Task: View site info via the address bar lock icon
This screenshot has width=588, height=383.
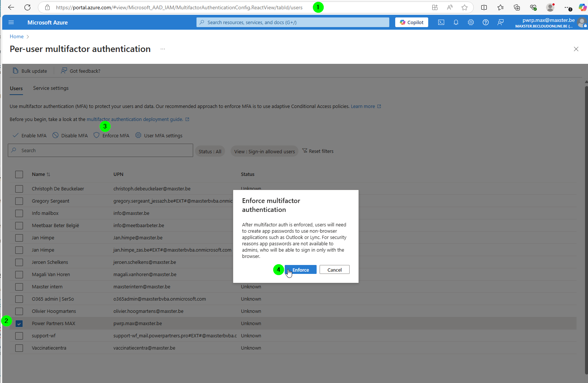Action: tap(47, 7)
